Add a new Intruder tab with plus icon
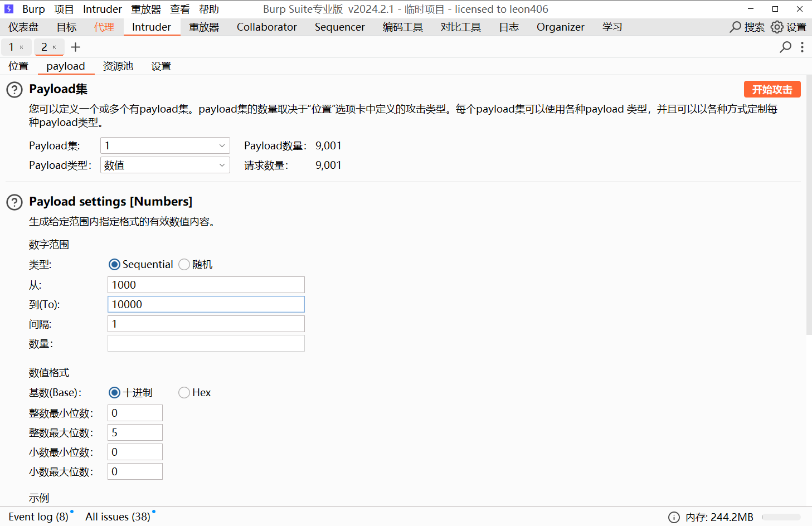The height and width of the screenshot is (526, 812). click(x=76, y=47)
